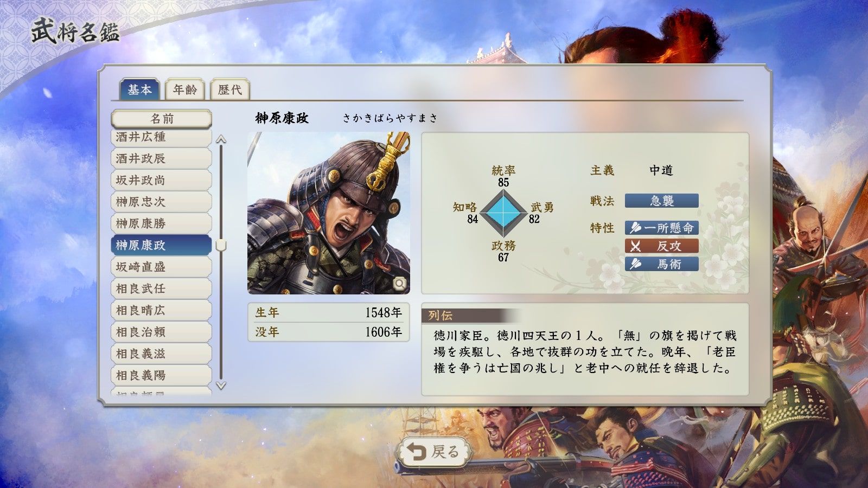868x488 pixels.
Task: Choose 相良武任 from the name list
Action: click(162, 288)
